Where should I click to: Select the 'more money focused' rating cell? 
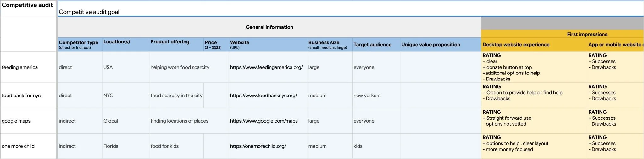(534, 146)
